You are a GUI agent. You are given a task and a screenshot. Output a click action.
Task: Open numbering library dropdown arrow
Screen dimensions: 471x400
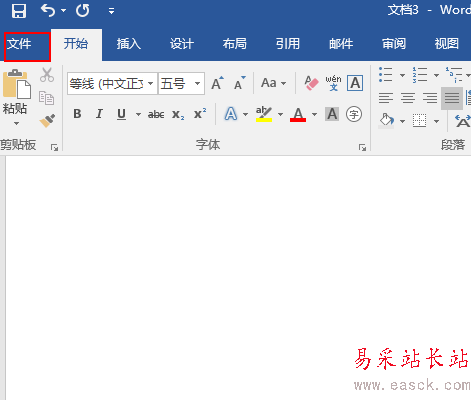click(x=436, y=75)
